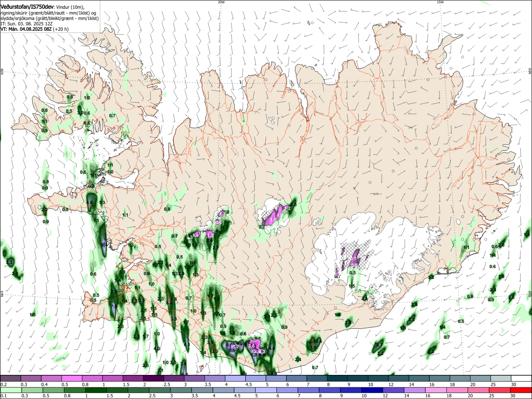532x399 pixels.
Task: Pick the dusky purple snow-scale swatch starting at 0.2
Action: [10, 379]
